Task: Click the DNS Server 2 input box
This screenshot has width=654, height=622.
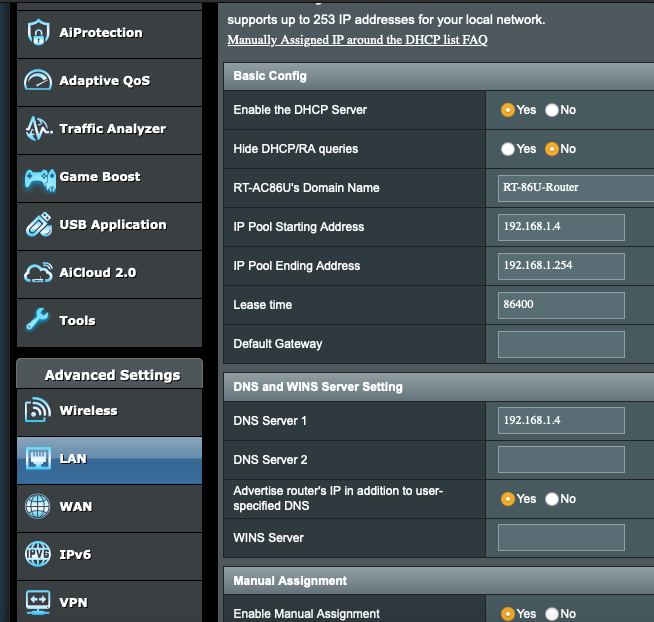Action: point(561,460)
